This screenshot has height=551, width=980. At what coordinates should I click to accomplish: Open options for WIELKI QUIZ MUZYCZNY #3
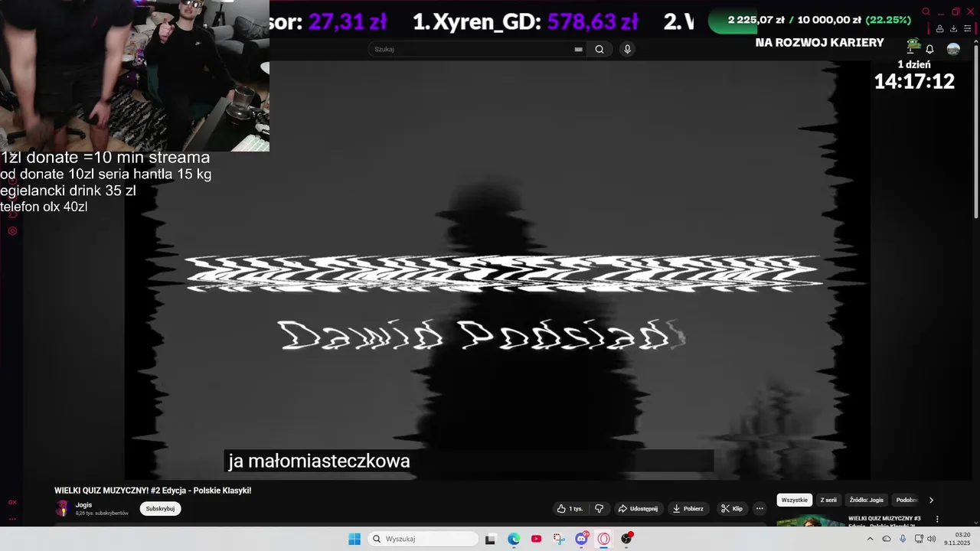937,519
